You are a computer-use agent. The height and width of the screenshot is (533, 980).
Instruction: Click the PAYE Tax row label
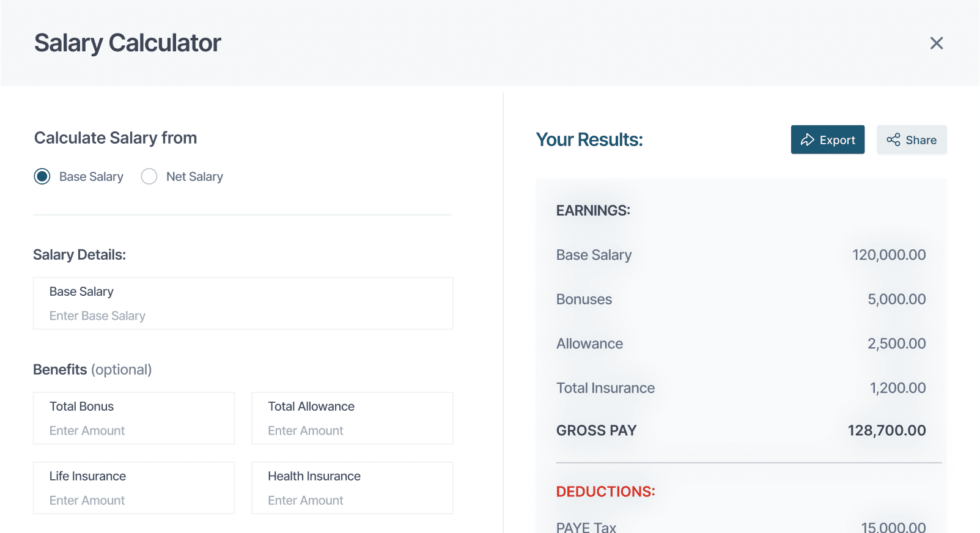click(x=586, y=527)
